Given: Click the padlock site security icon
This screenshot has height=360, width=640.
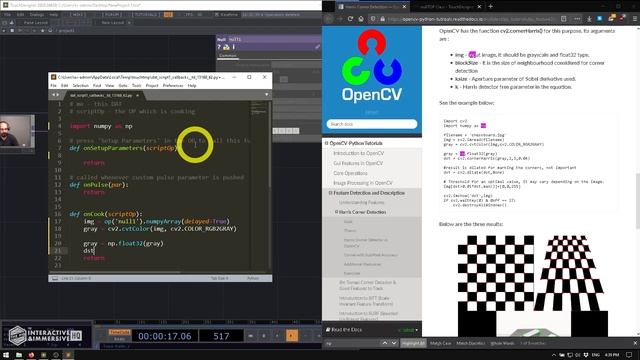Looking at the screenshot, I should pos(382,19).
